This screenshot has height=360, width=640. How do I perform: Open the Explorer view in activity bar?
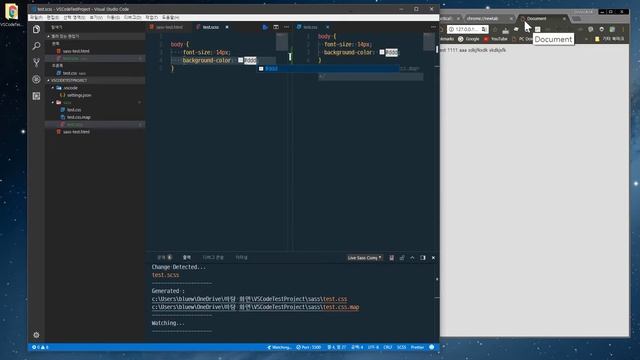point(36,29)
